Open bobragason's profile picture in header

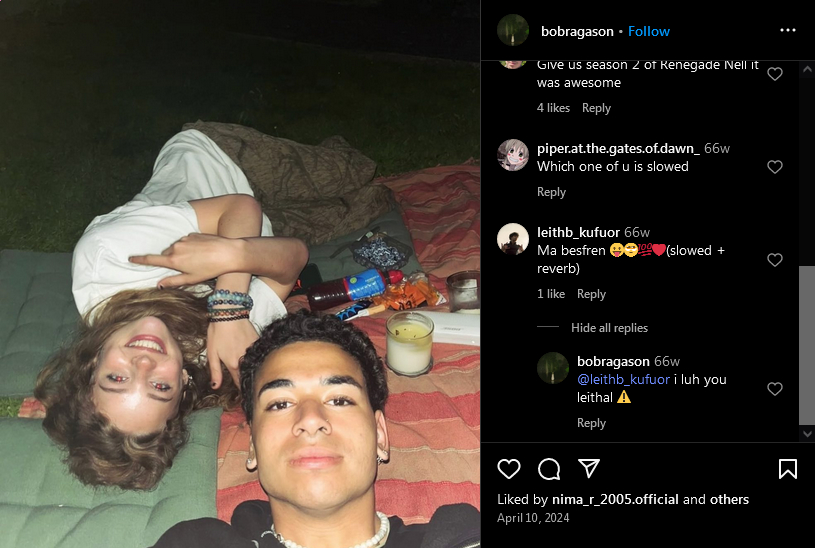point(512,30)
